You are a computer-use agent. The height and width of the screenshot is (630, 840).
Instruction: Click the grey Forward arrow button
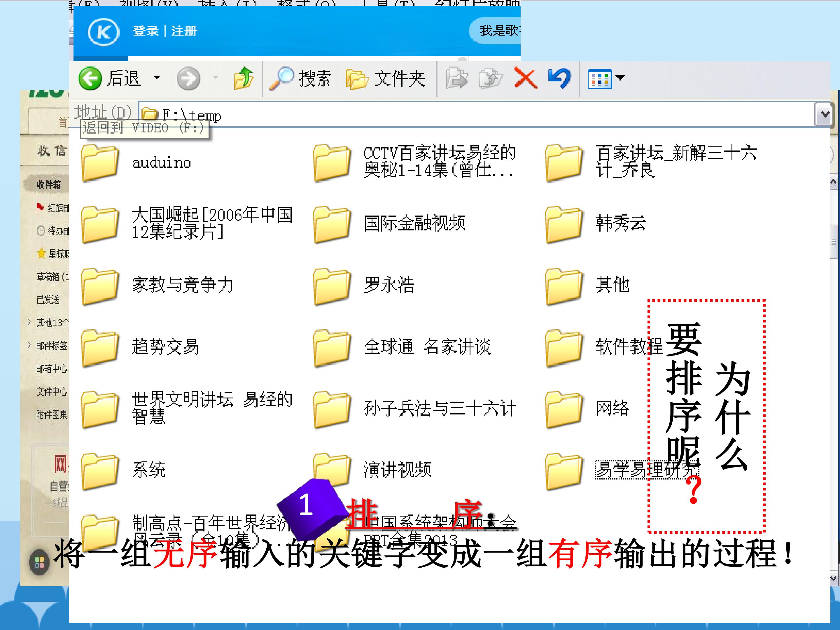[x=188, y=79]
